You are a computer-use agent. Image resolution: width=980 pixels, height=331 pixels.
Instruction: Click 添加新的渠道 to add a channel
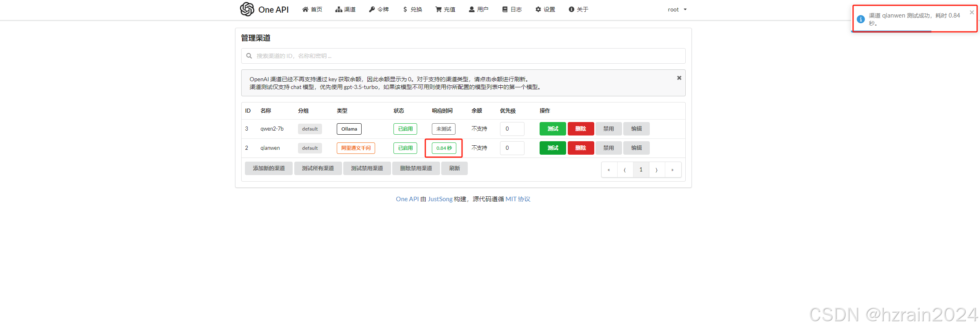[x=269, y=168]
